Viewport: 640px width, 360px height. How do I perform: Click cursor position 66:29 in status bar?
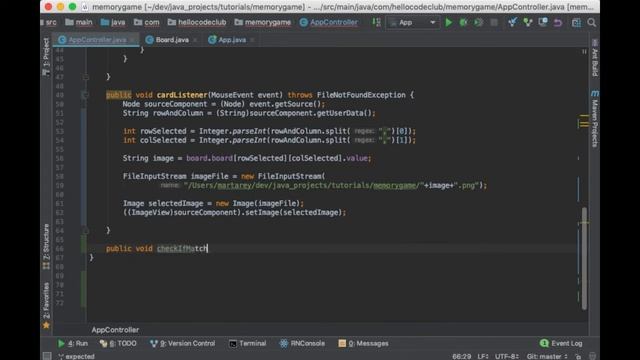tap(462, 356)
